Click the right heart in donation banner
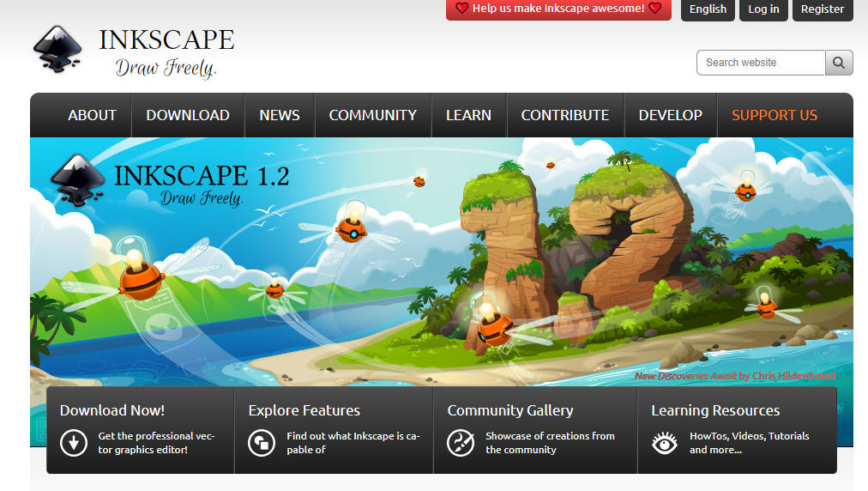Image resolution: width=868 pixels, height=491 pixels. pos(655,9)
